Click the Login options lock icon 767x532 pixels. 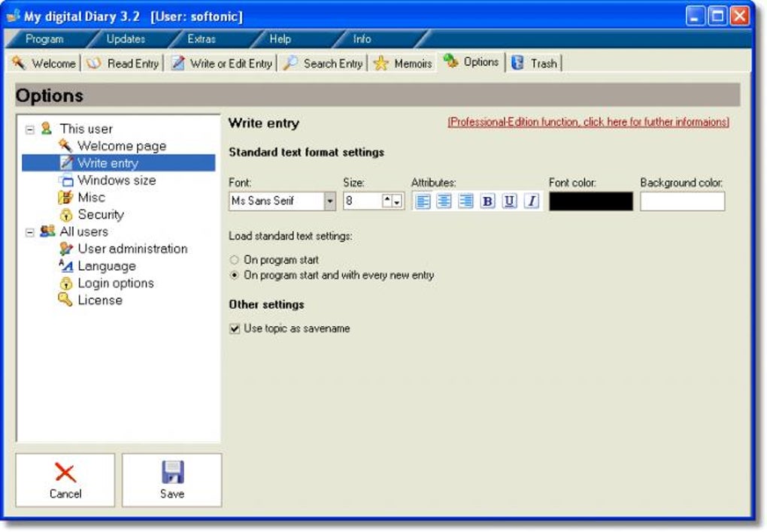pos(66,283)
